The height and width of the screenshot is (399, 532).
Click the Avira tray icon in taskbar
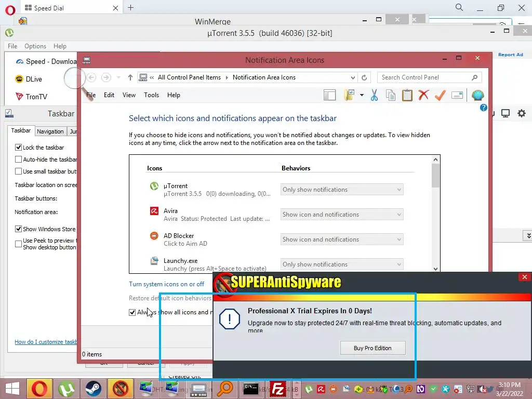[x=321, y=389]
